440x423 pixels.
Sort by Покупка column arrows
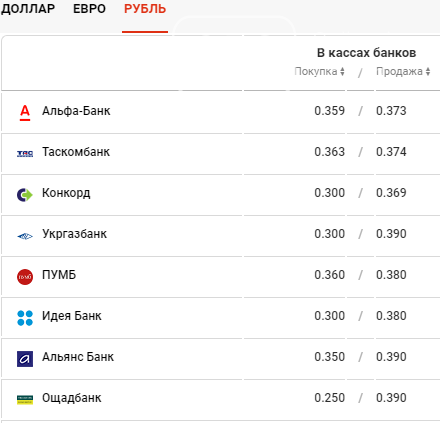click(x=342, y=71)
